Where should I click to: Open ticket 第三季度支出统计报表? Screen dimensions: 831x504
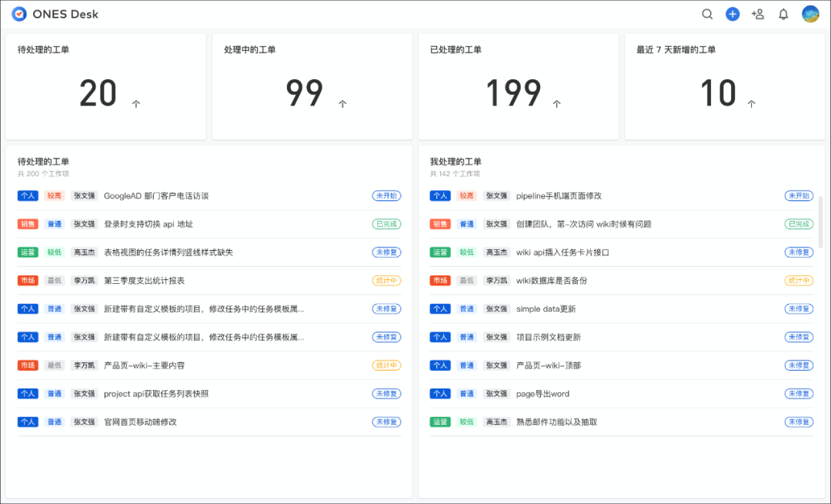(144, 280)
